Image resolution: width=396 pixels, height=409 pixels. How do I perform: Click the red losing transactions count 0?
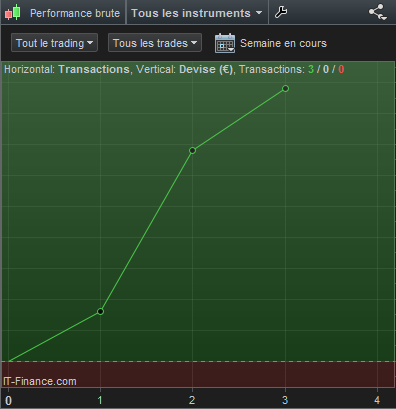[341, 69]
